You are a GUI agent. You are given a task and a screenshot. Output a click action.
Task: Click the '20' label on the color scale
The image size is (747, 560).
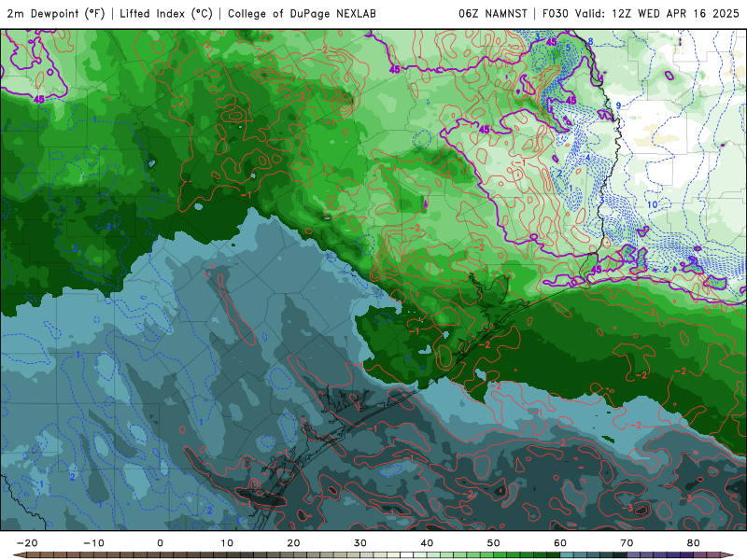[293, 543]
